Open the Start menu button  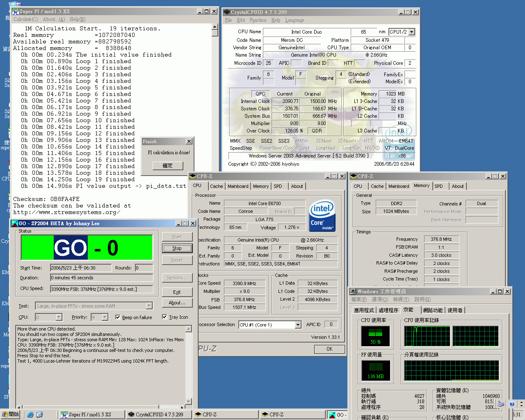pyautogui.click(x=10, y=414)
